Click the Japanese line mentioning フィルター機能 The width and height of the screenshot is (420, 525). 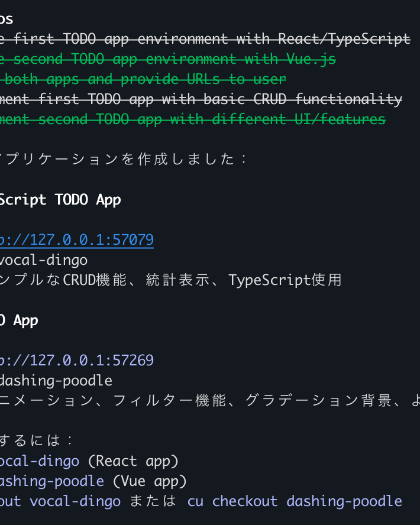[x=210, y=400]
